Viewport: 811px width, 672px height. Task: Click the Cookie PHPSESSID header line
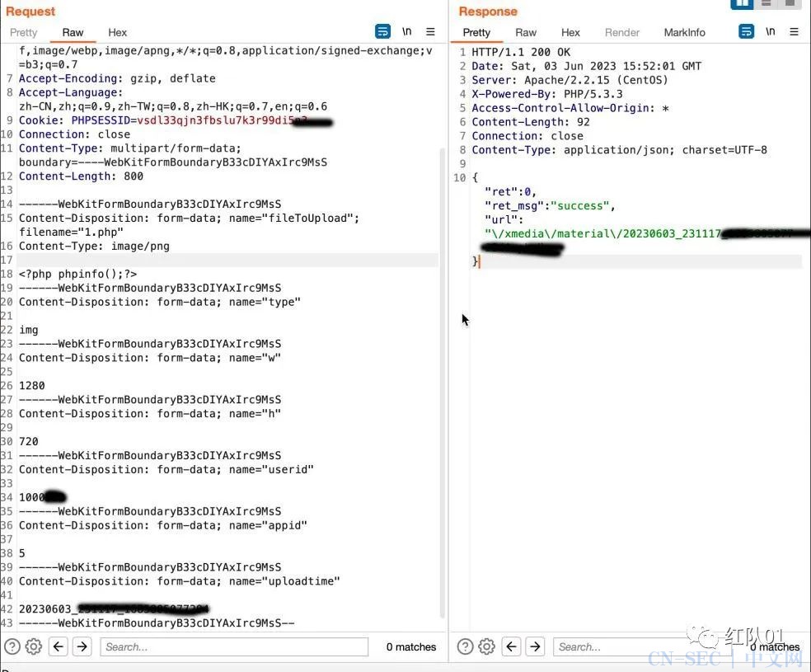click(176, 120)
